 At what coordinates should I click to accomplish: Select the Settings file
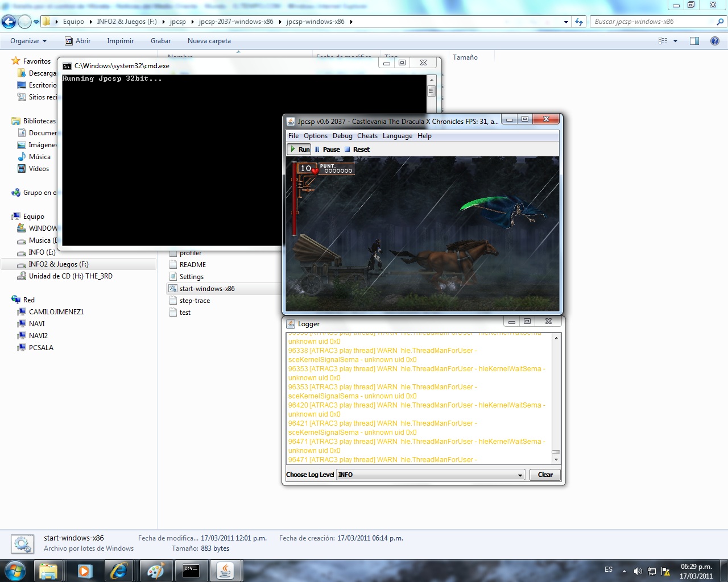pos(192,277)
